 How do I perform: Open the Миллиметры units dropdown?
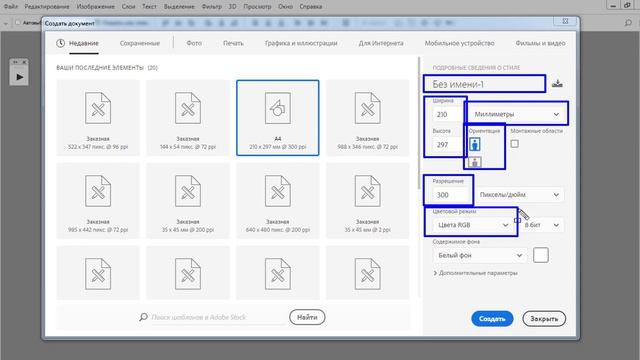517,114
